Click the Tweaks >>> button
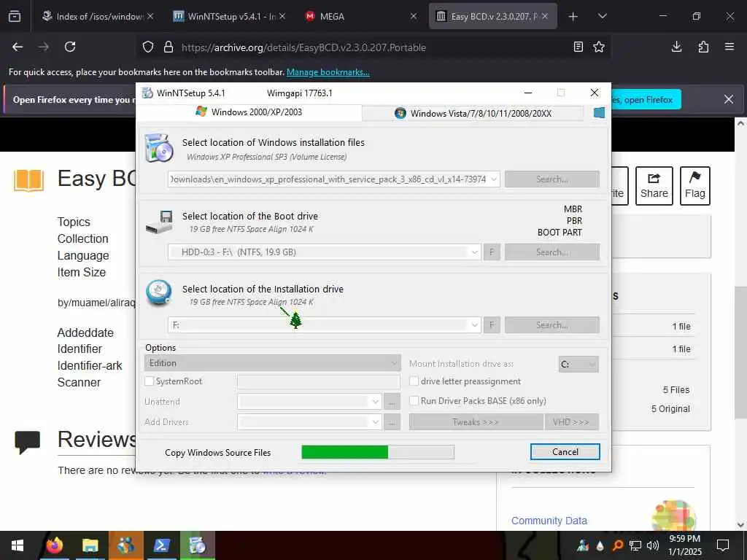Image resolution: width=747 pixels, height=560 pixels. click(x=476, y=422)
